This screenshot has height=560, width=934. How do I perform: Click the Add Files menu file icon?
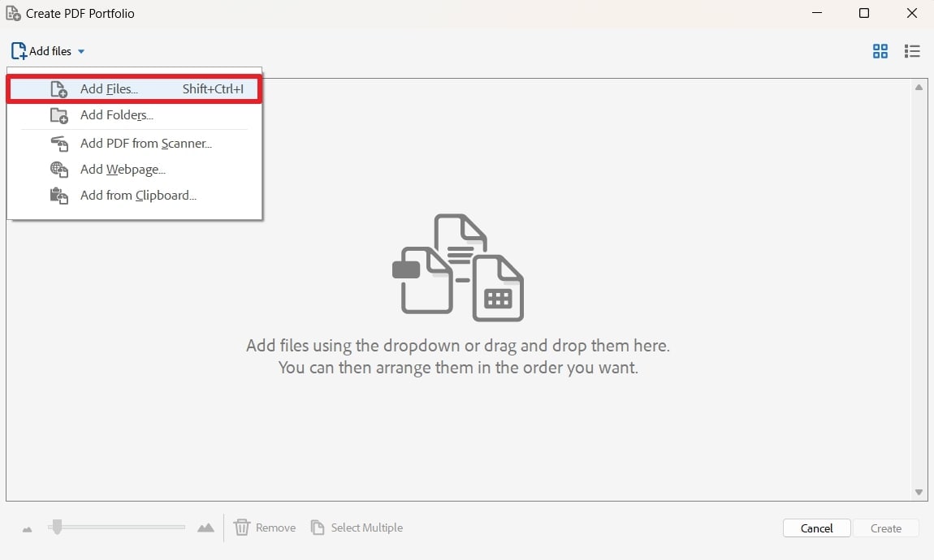(x=59, y=89)
